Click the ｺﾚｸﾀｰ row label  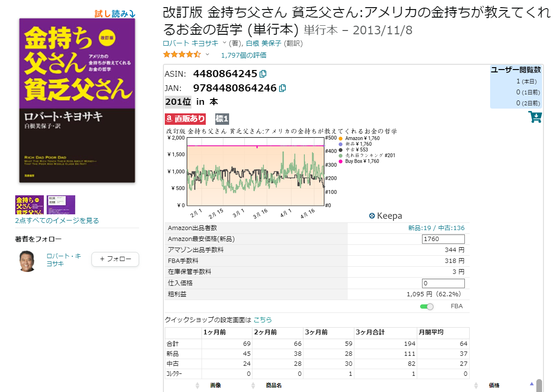click(x=174, y=374)
